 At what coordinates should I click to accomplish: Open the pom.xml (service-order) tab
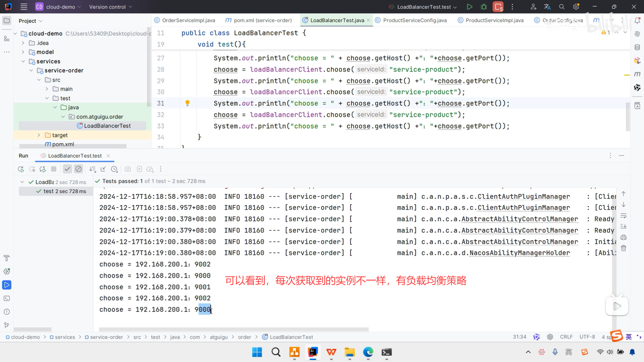pyautogui.click(x=262, y=20)
